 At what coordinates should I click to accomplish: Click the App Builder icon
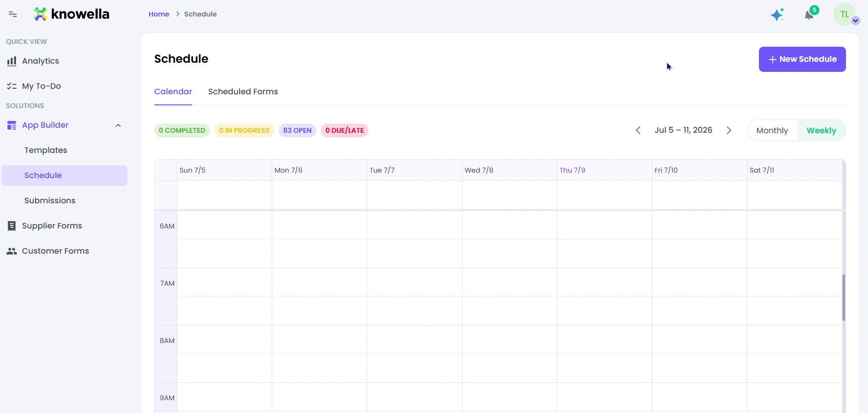12,125
